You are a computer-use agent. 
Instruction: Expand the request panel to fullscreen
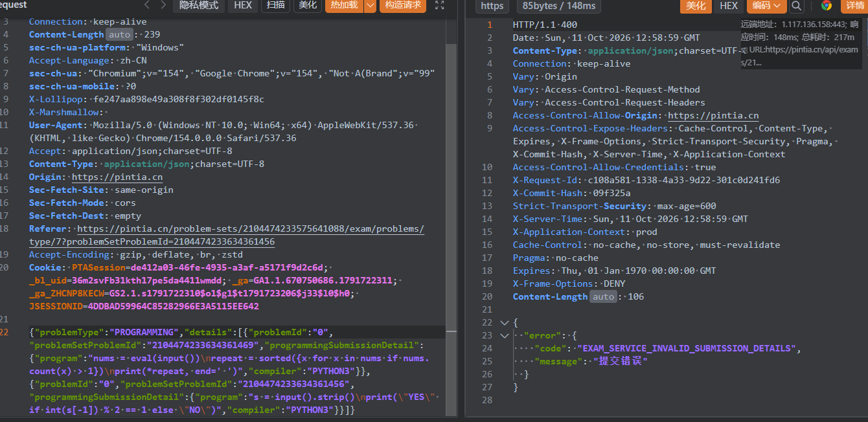point(440,5)
